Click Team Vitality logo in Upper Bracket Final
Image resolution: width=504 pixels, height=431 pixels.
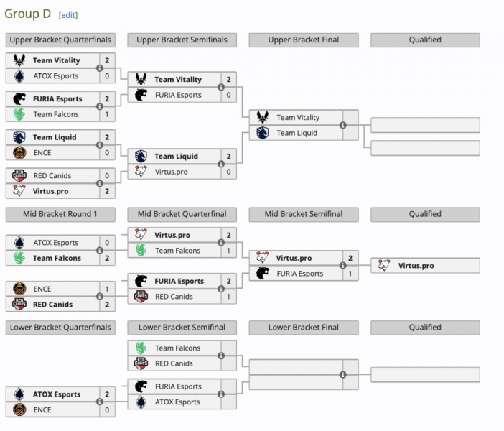pyautogui.click(x=263, y=117)
